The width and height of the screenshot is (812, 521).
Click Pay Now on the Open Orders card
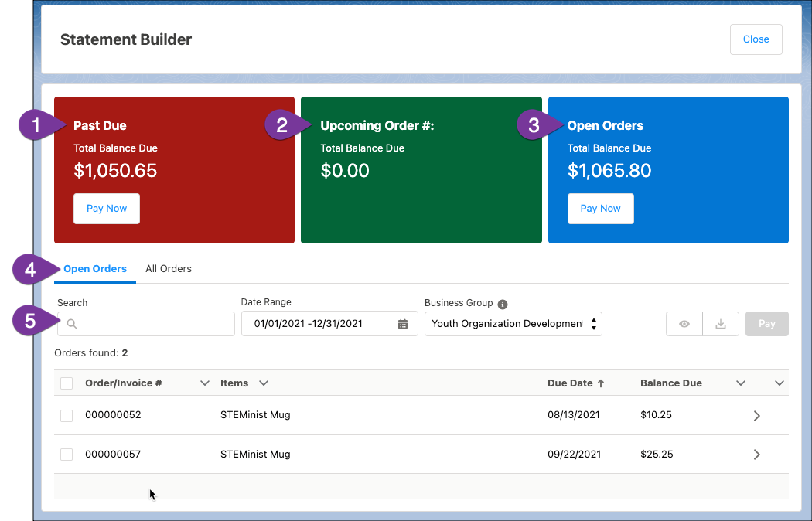point(600,208)
